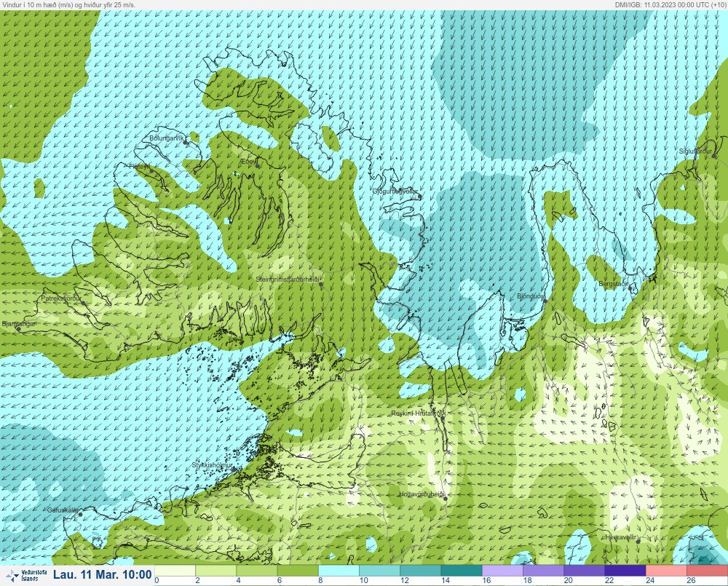The height and width of the screenshot is (586, 728).
Task: Click the legend value 16
Action: click(x=486, y=580)
